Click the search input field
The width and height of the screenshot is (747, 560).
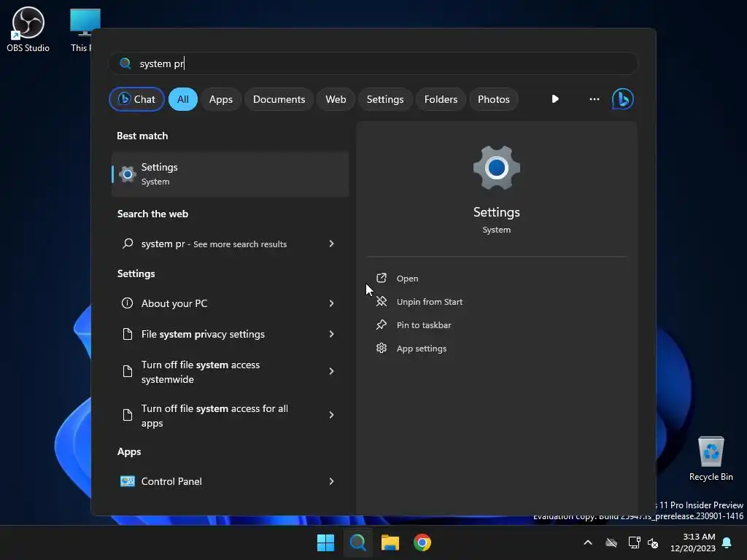coord(373,63)
